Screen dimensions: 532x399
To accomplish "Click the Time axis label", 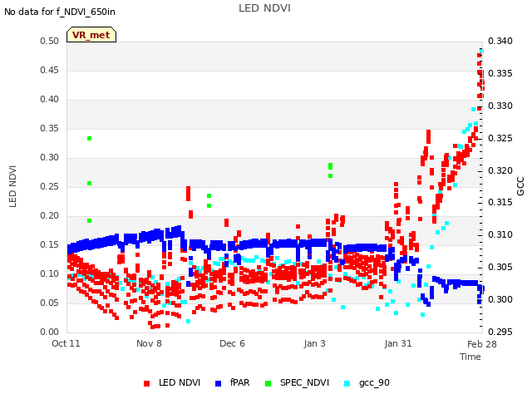I will [x=470, y=357].
